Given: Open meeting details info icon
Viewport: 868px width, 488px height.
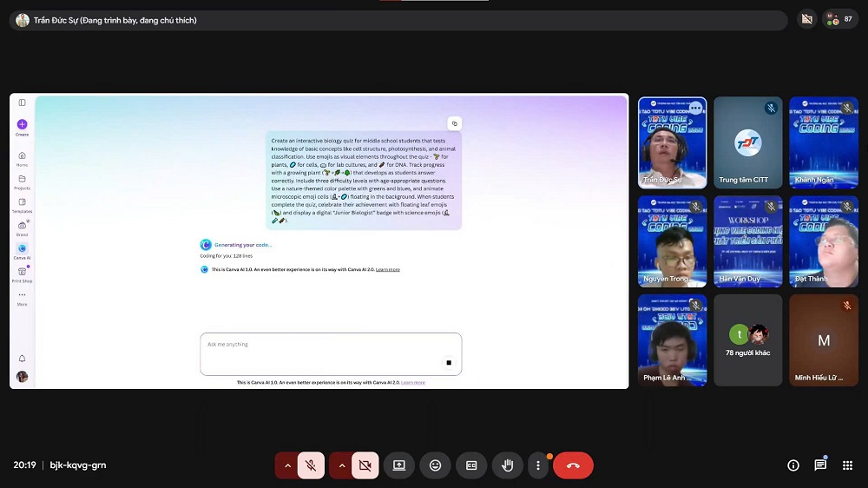Looking at the screenshot, I should click(x=793, y=465).
